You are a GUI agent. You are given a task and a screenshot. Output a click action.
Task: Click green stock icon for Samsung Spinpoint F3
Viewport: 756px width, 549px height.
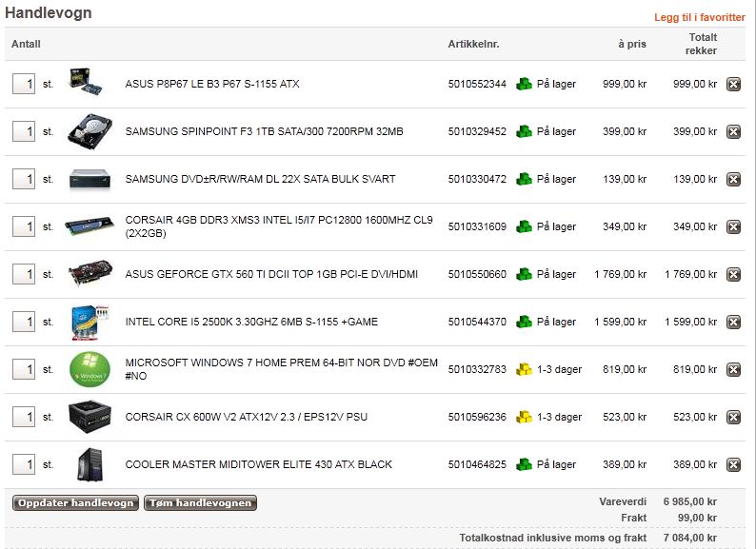pyautogui.click(x=524, y=131)
